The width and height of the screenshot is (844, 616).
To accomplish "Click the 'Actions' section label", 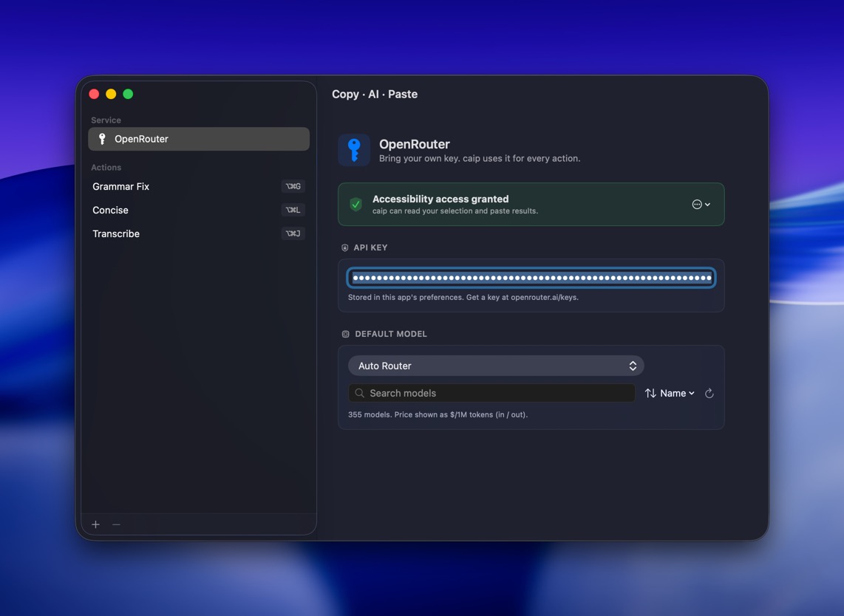I will click(106, 168).
